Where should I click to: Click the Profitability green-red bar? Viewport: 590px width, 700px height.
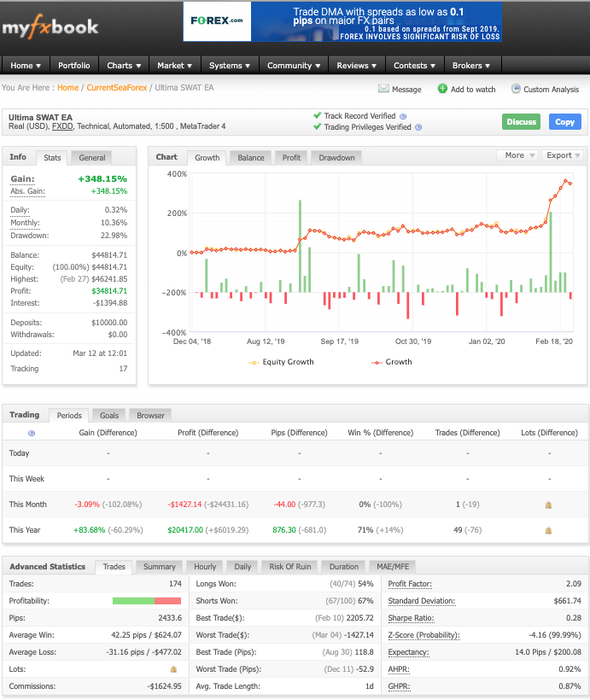(147, 601)
